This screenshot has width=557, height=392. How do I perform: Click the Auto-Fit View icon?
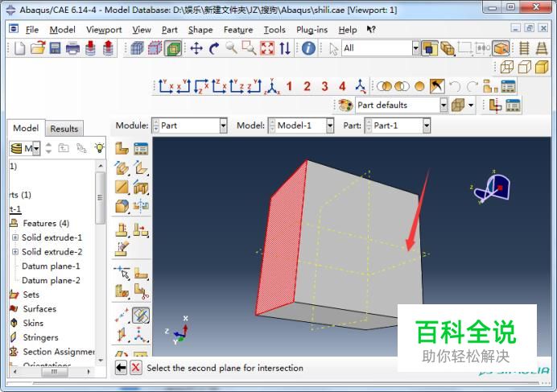click(x=267, y=48)
